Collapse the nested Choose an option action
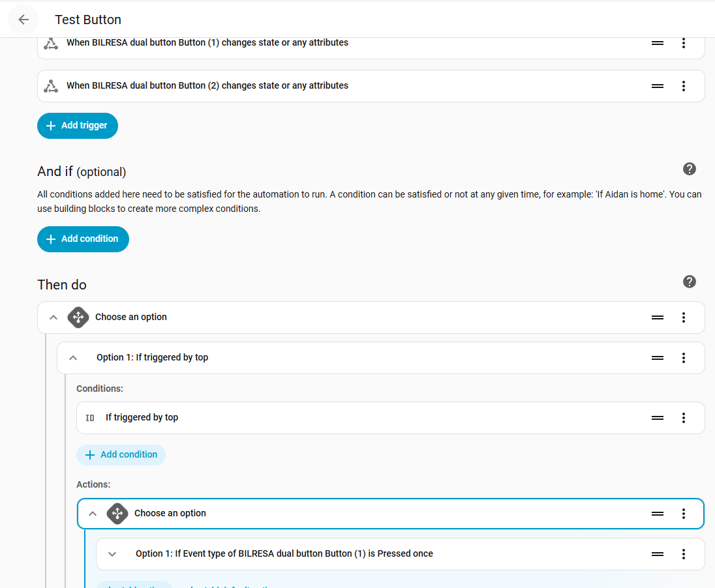 pos(93,514)
